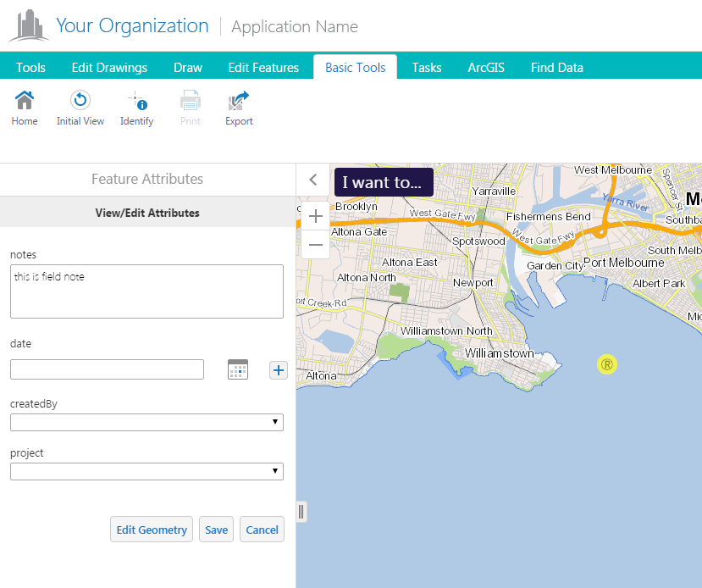Click the panel splitter handle
This screenshot has height=588, width=702.
301,512
